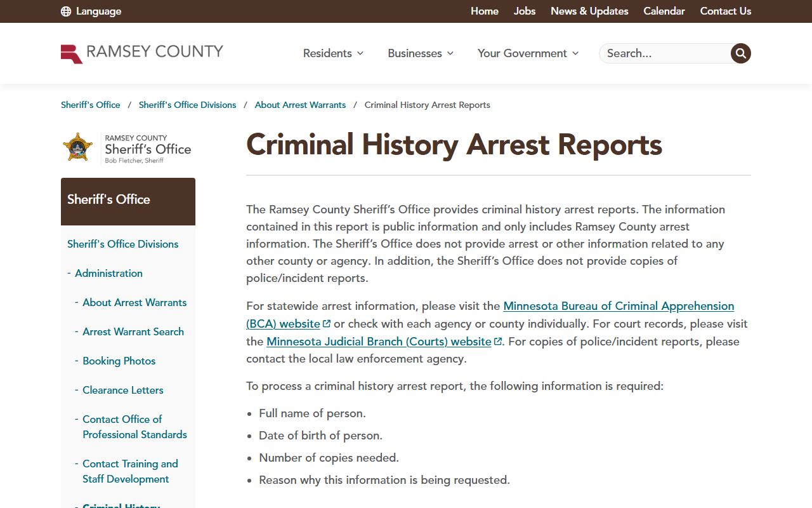Image resolution: width=812 pixels, height=508 pixels.
Task: Select Administration in the sidebar
Action: (x=109, y=273)
